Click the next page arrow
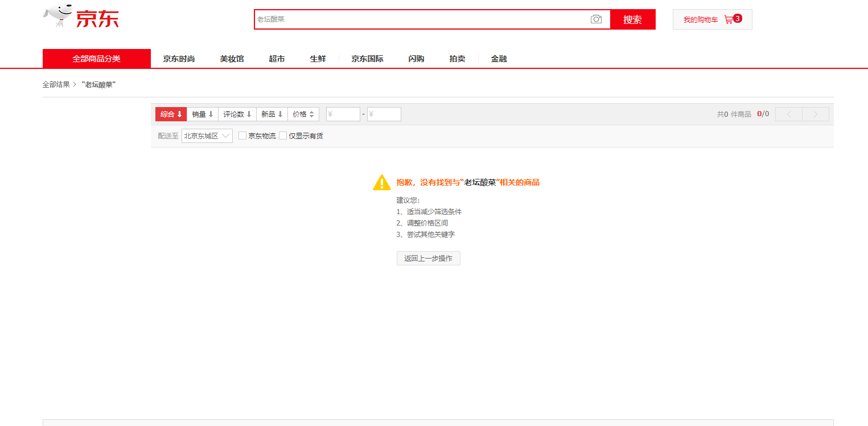 [x=816, y=114]
